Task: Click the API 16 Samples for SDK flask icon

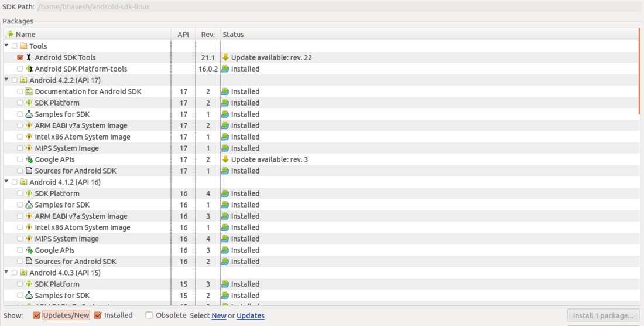Action: [29, 205]
